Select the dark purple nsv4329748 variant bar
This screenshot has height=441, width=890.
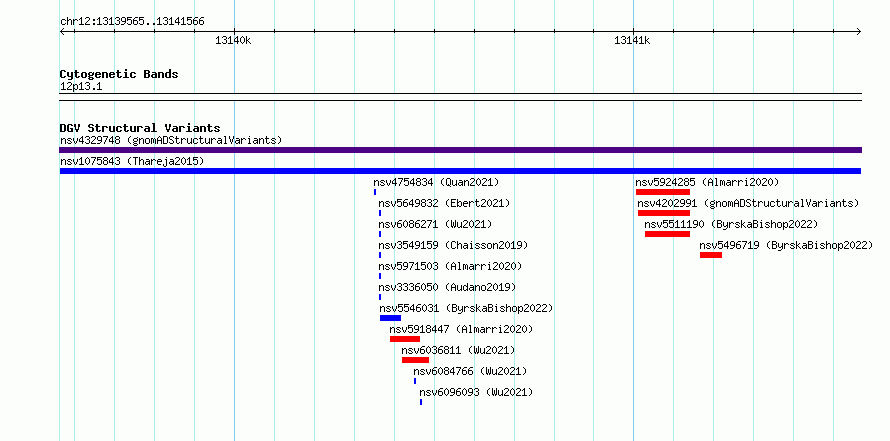pos(460,150)
